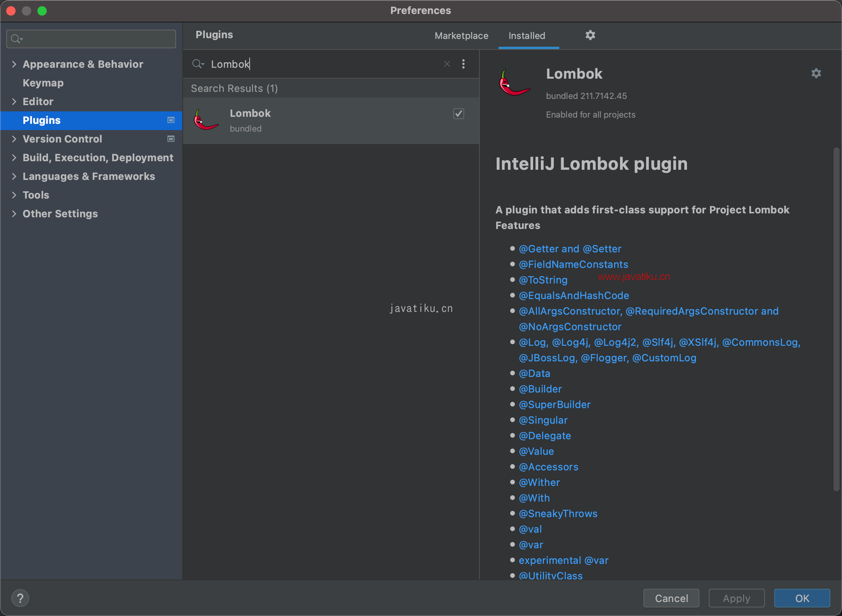The width and height of the screenshot is (842, 616).
Task: Open the @Data link
Action: tap(534, 373)
